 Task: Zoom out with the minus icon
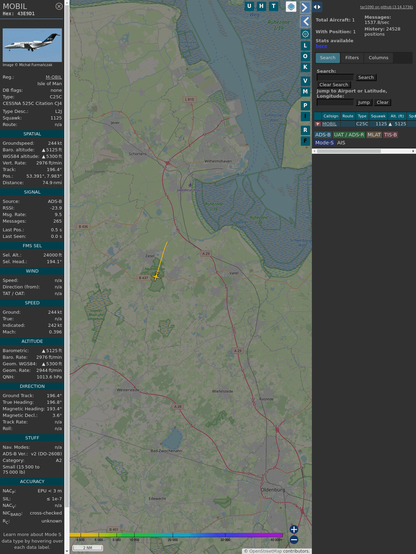[x=294, y=540]
